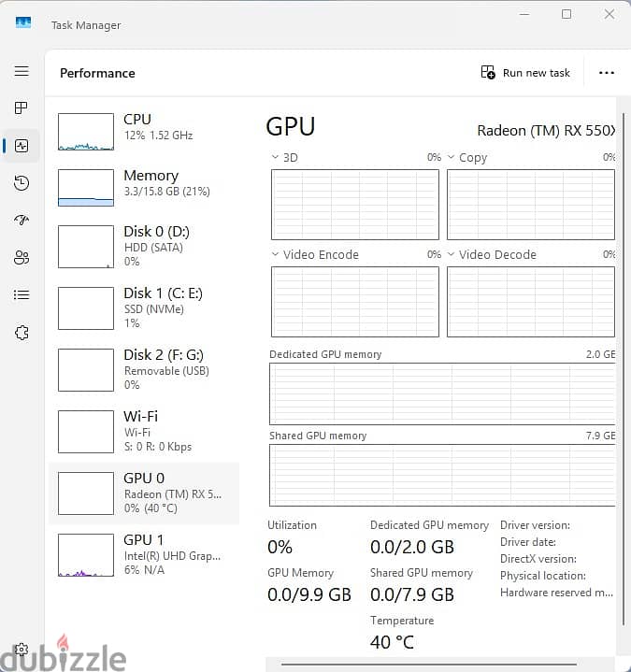Close the Task Manager window
The height and width of the screenshot is (672, 631).
pos(609,14)
